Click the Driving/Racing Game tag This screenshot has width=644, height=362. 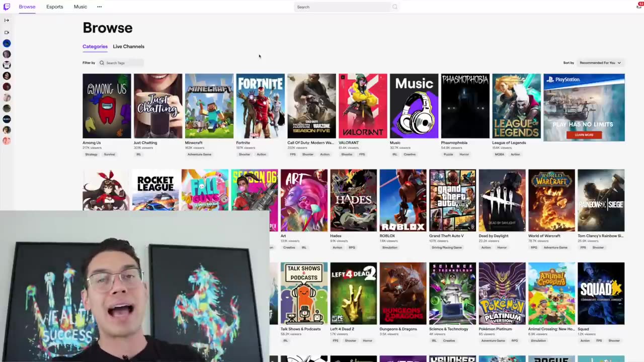tap(446, 247)
